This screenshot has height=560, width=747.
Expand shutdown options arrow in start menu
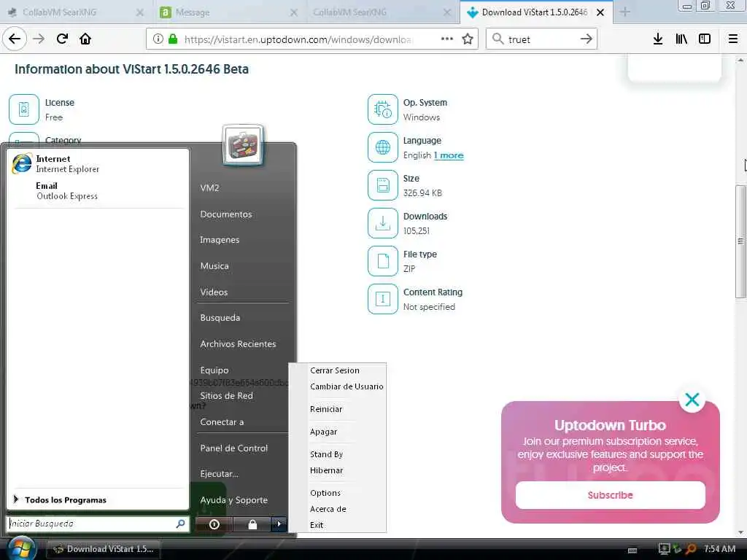[x=279, y=524]
